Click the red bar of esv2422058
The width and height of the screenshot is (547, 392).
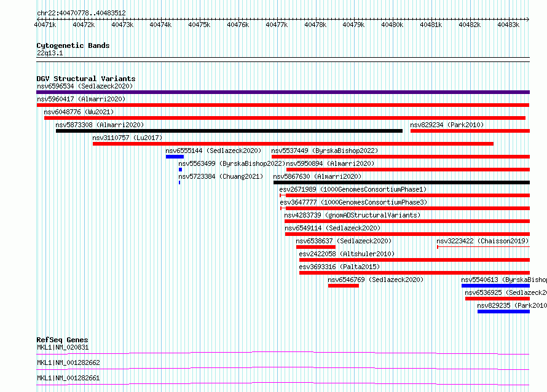[414, 260]
